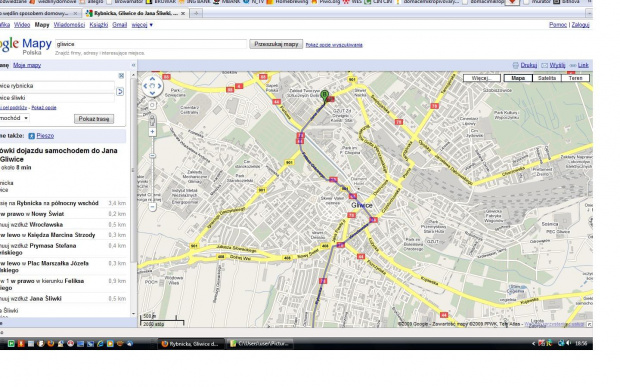Click the zoom slider handle

(x=152, y=156)
